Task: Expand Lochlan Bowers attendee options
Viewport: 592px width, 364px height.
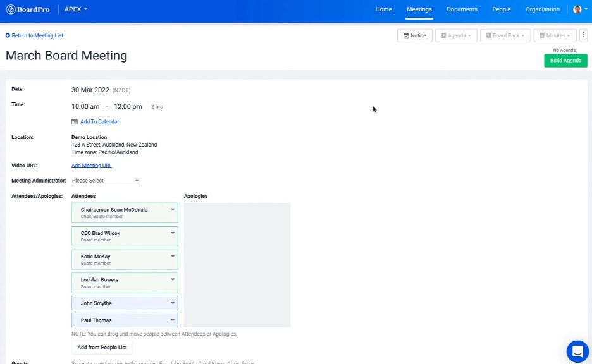Action: tap(173, 279)
